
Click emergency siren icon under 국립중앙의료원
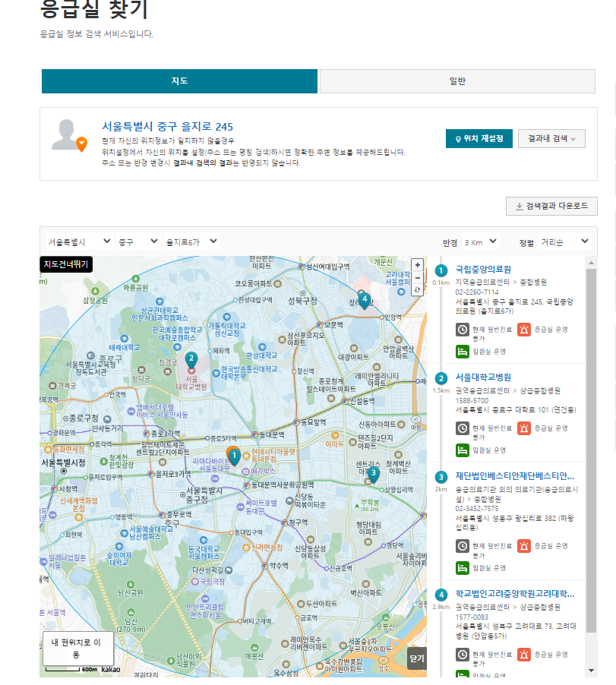pos(524,330)
